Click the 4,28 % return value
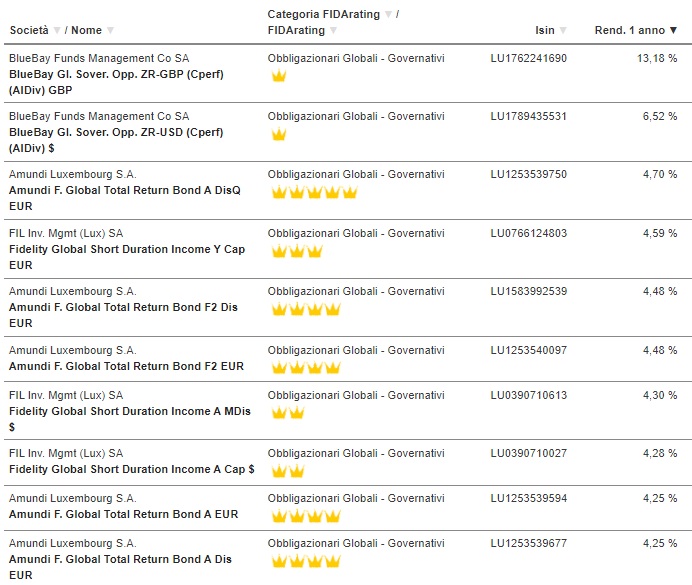 point(659,453)
